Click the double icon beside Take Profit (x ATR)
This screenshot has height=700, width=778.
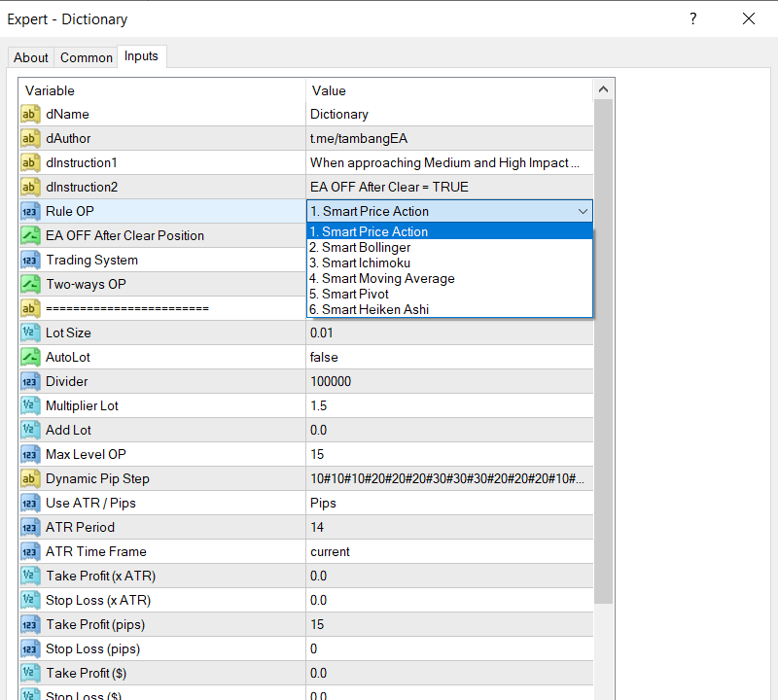click(30, 576)
